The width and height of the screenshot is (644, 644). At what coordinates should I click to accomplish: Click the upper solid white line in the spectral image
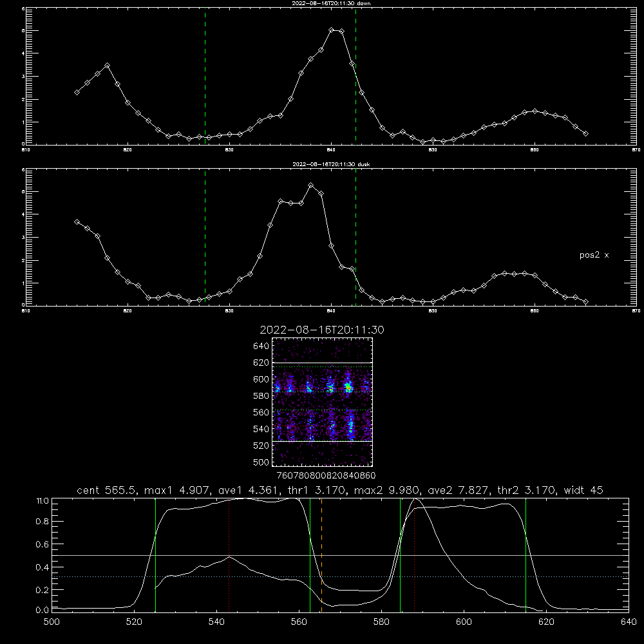(x=322, y=363)
